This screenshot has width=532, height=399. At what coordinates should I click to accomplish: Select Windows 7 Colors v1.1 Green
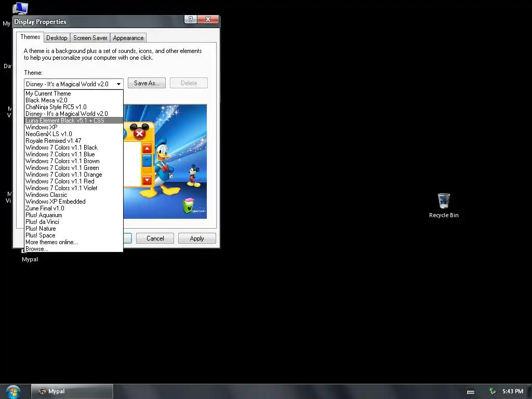pos(74,168)
